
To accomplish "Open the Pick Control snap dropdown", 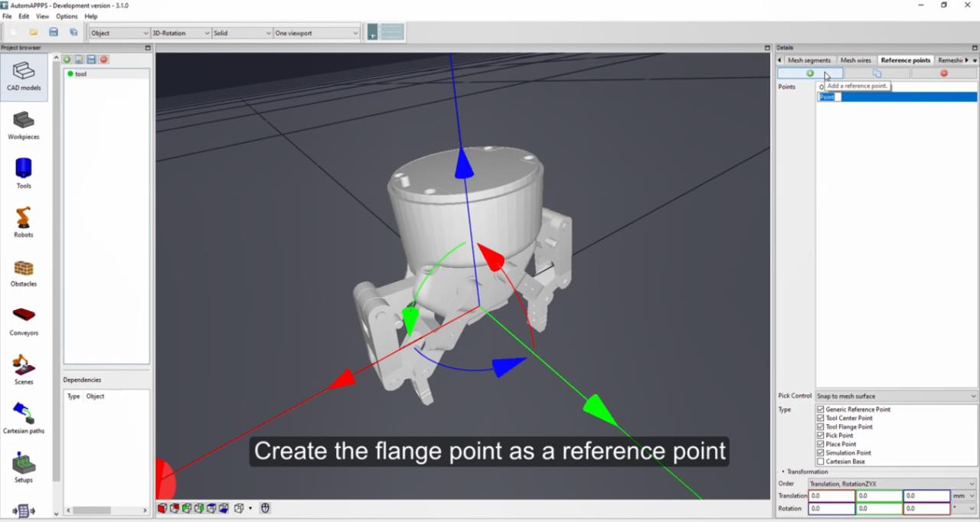I will coord(896,396).
